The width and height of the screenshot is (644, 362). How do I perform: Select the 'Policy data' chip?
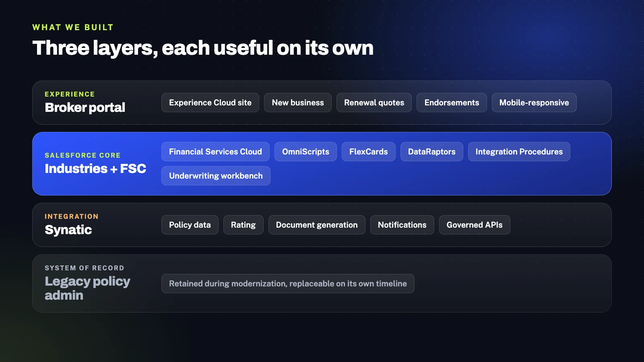pyautogui.click(x=190, y=225)
